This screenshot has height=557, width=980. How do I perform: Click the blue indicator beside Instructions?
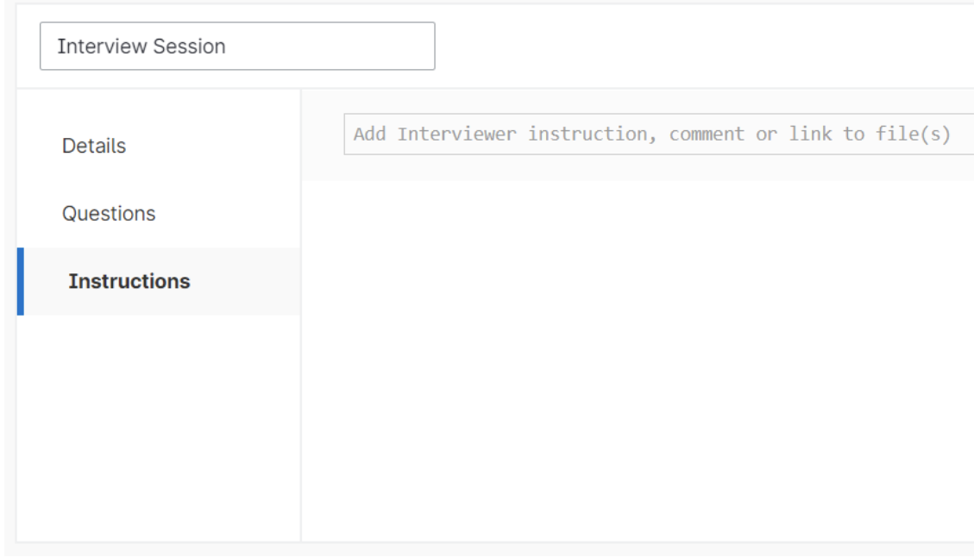[21, 281]
